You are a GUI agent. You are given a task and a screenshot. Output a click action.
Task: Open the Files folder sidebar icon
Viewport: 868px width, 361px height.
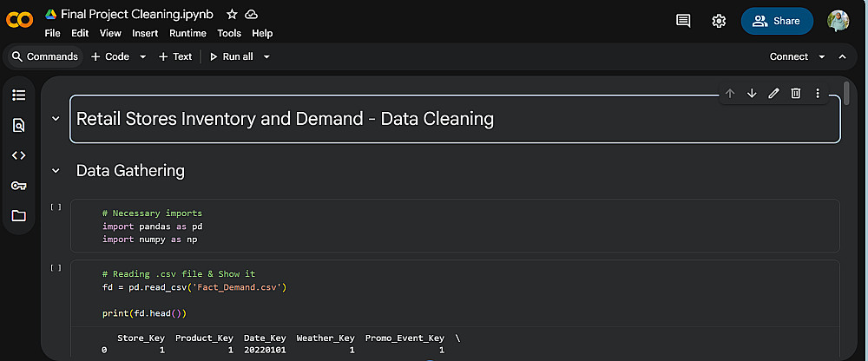point(19,215)
